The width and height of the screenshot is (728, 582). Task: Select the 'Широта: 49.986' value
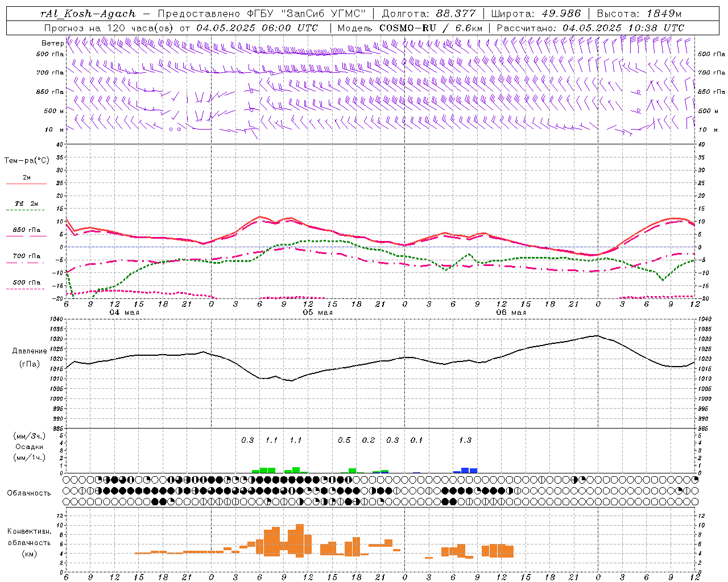pos(536,14)
